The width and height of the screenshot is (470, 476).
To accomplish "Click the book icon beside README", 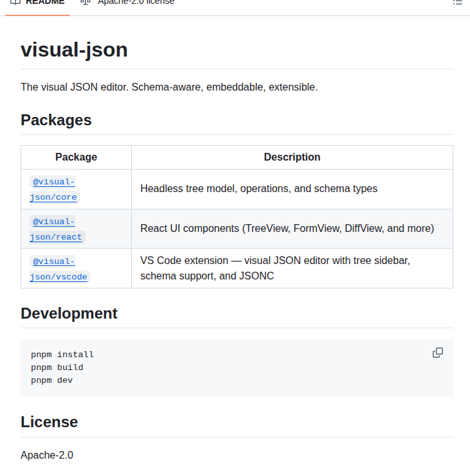I will [x=15, y=3].
